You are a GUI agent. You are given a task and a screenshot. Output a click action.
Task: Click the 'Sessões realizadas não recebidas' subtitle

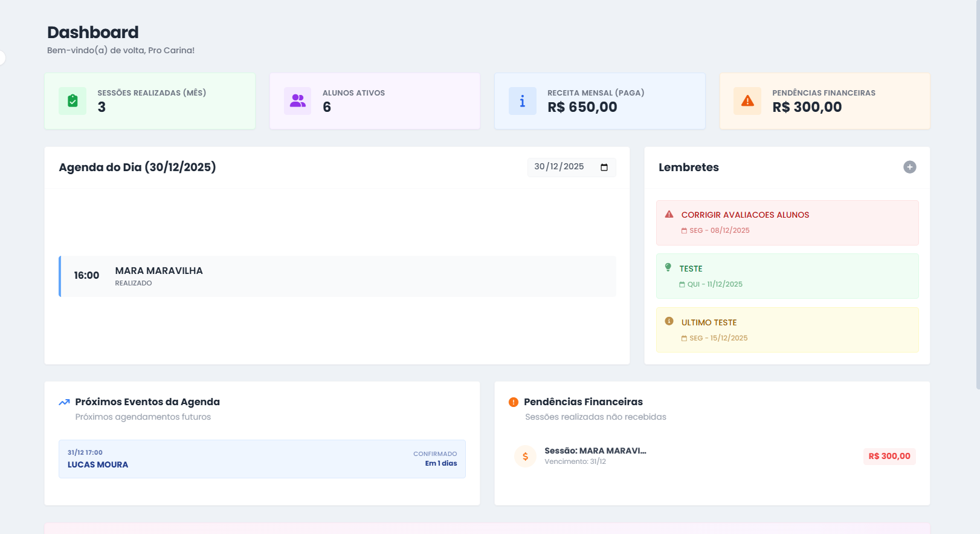[x=596, y=417]
